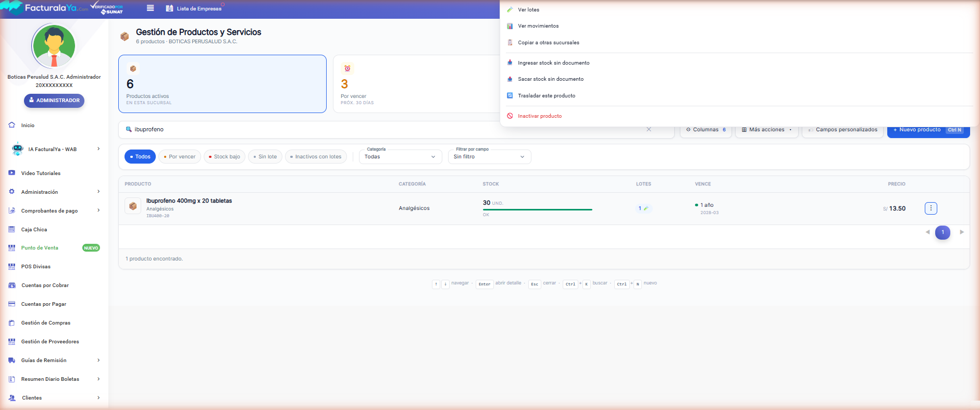Open the Categoría Todas dropdown
Viewport: 980px width, 410px height.
click(400, 157)
